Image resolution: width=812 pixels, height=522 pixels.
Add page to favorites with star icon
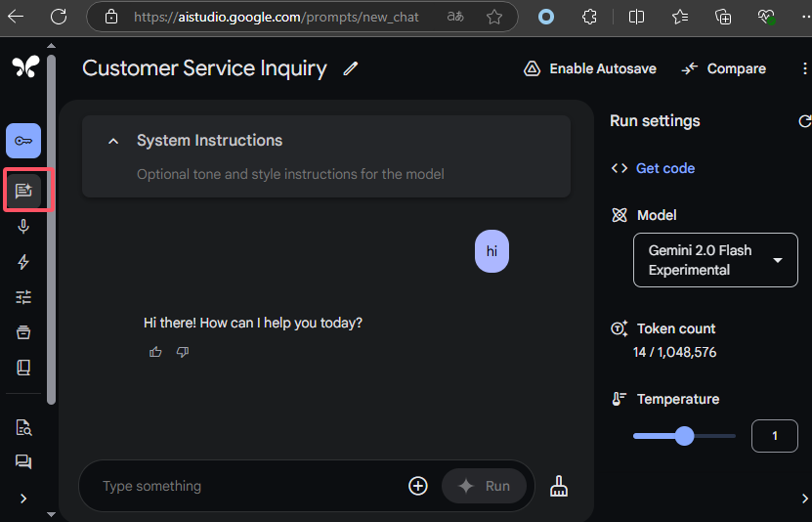pos(494,17)
